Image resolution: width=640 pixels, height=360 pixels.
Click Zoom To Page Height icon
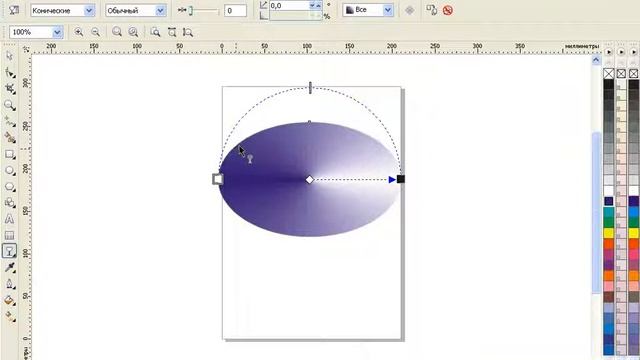pos(188,32)
